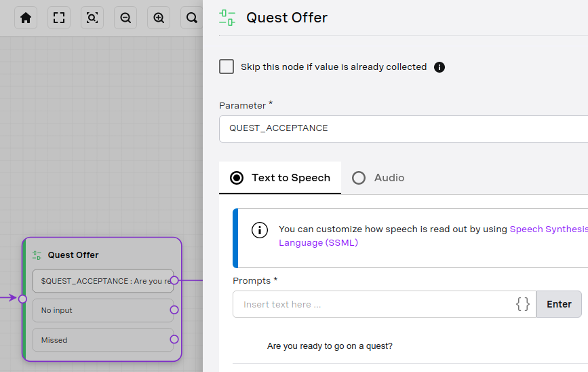The image size is (588, 372).
Task: Click the node icon on Quest Offer card
Action: click(x=37, y=255)
